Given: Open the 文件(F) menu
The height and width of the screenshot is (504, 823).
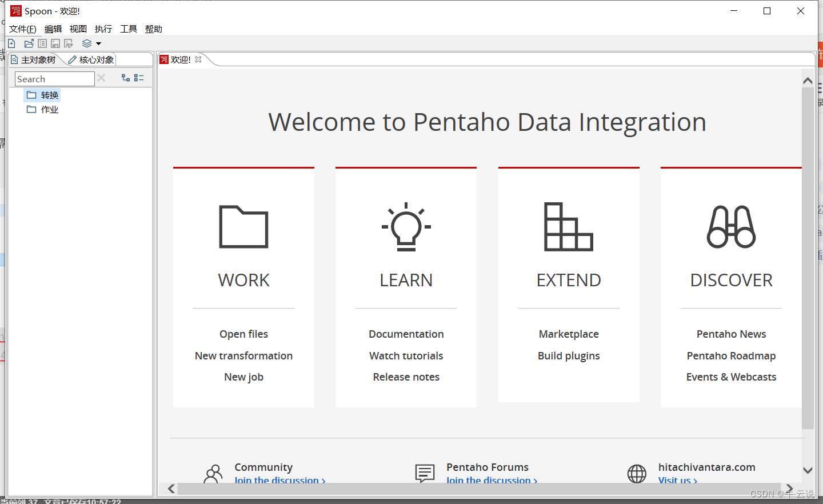Looking at the screenshot, I should [x=23, y=29].
